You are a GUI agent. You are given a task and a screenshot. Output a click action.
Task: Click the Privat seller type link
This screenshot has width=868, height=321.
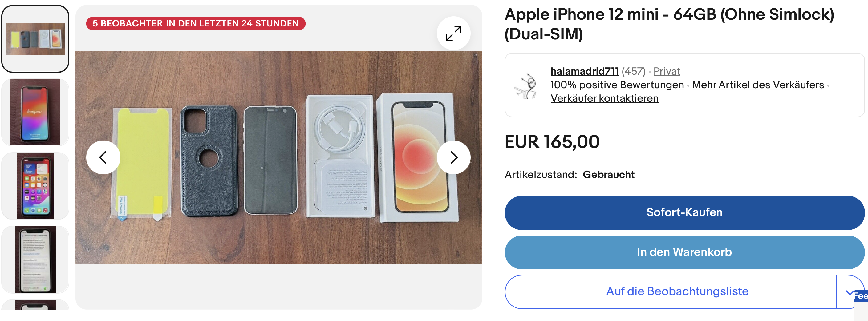pyautogui.click(x=667, y=71)
